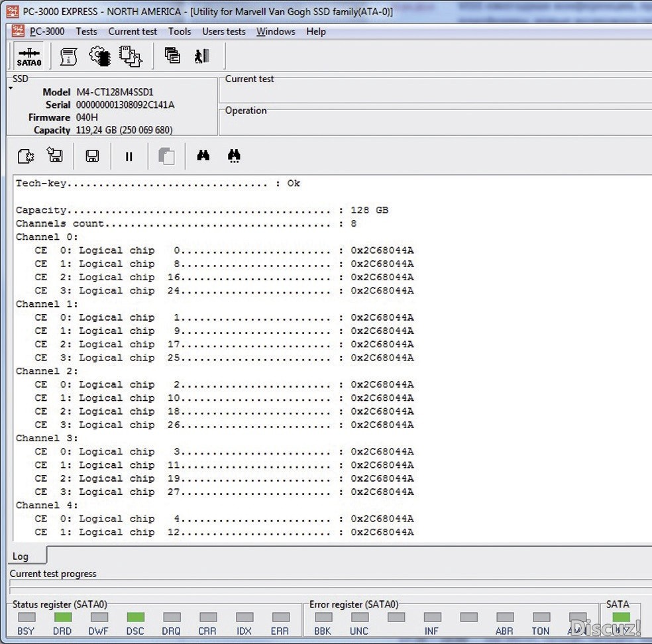Viewport: 652px width, 644px height.
Task: Click the green DSC status indicator
Action: coord(136,617)
